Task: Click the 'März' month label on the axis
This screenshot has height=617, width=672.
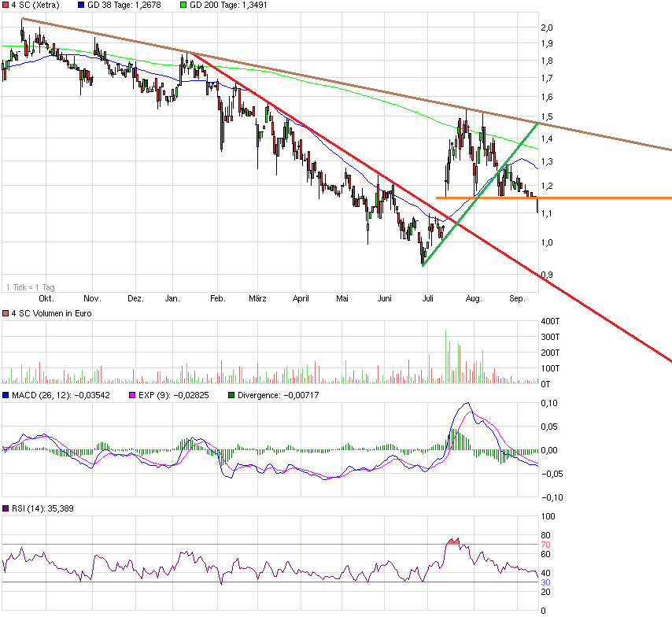Action: point(257,298)
